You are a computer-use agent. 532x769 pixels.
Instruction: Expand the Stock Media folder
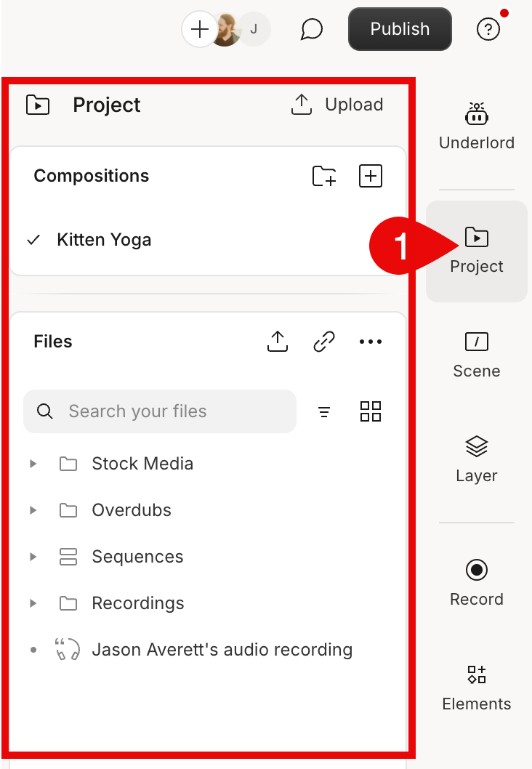32,464
